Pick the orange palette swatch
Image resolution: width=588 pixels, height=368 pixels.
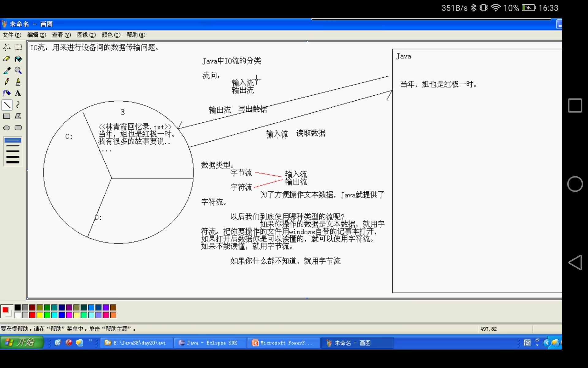pos(113,315)
